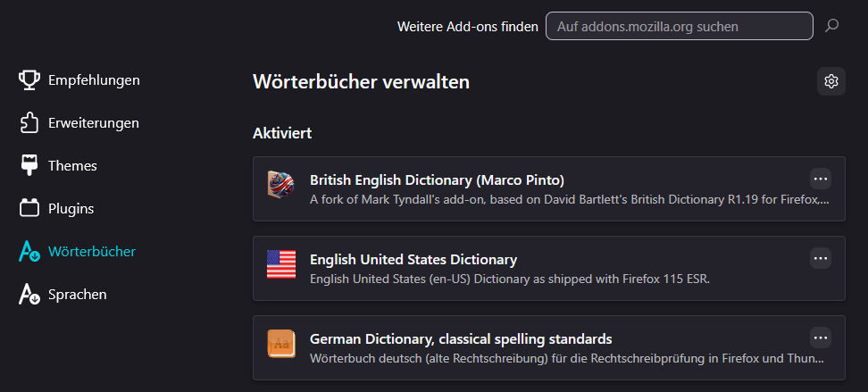Click the Plugins block icon

(x=29, y=209)
